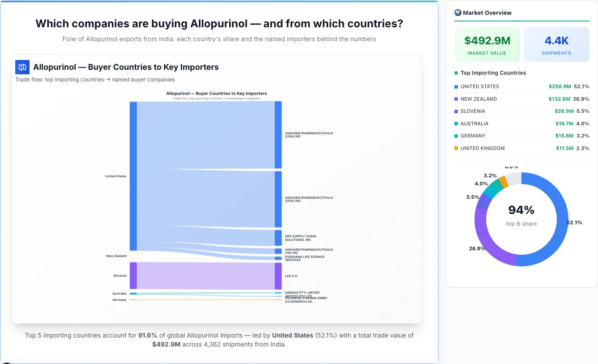598x364 pixels.
Task: Select the purple square beside NEW ZEALAND
Action: pyautogui.click(x=455, y=99)
